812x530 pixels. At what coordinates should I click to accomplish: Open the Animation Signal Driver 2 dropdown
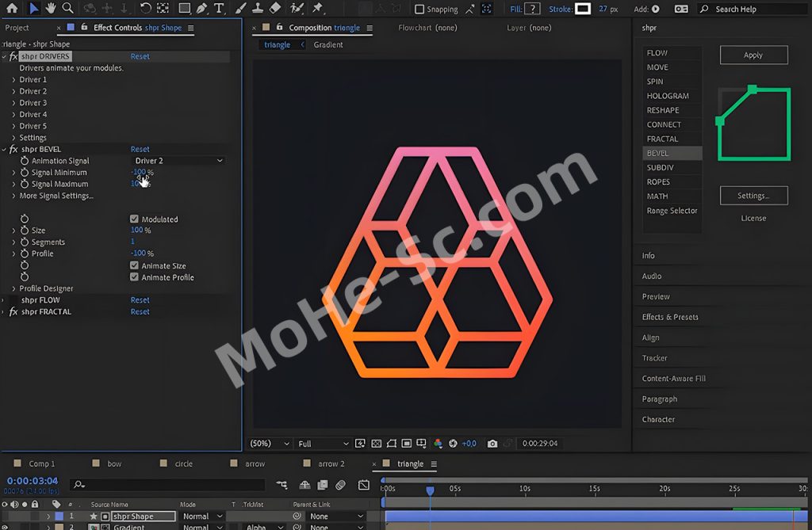(178, 161)
